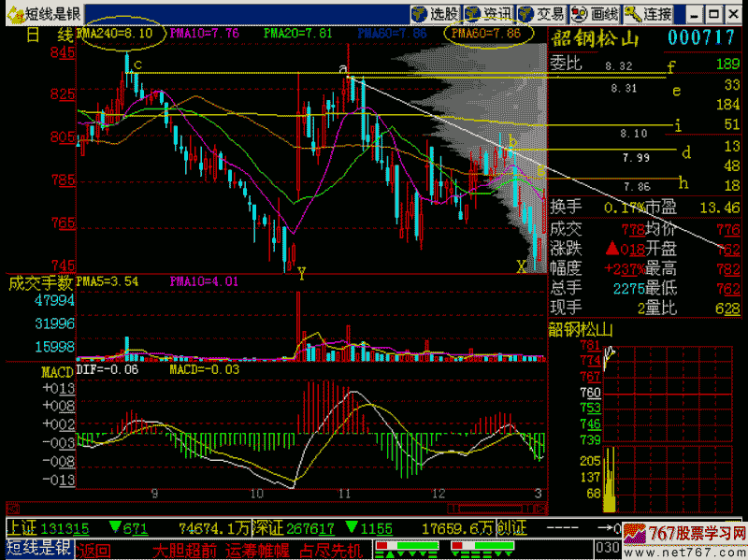
Task: Open the 资讯 news toolbar button
Action: [x=488, y=14]
